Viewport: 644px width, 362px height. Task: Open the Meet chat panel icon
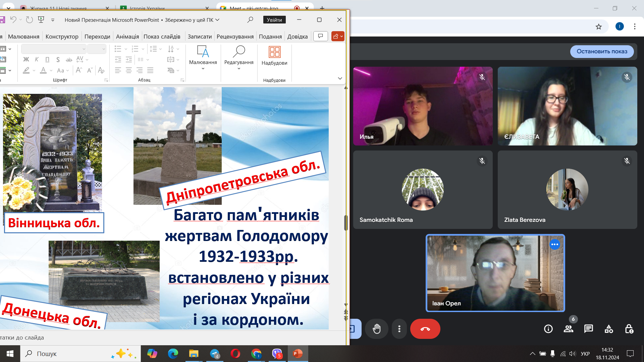click(588, 329)
